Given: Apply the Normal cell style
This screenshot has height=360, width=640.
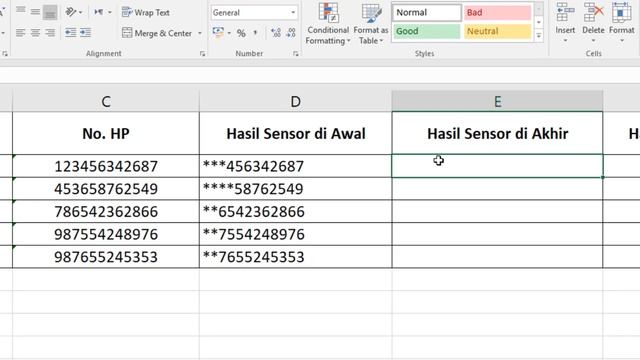Looking at the screenshot, I should 427,13.
